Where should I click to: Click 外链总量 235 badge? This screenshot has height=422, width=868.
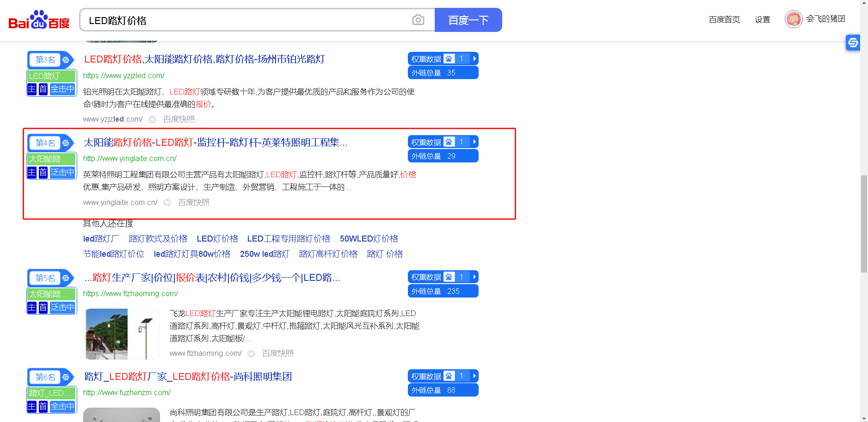pyautogui.click(x=443, y=291)
